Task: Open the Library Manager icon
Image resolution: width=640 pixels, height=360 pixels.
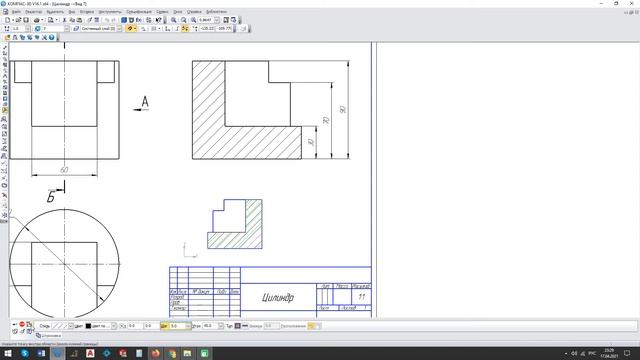Action: click(123, 20)
